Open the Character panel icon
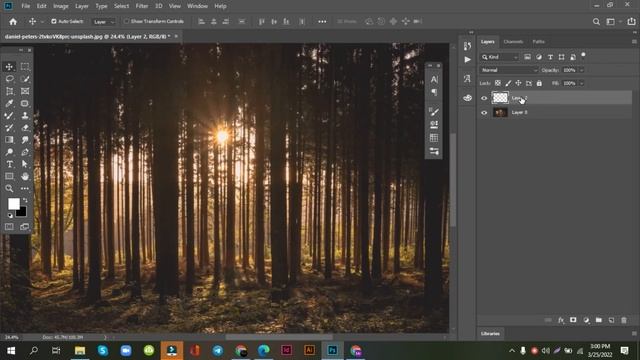The height and width of the screenshot is (360, 640). [434, 79]
